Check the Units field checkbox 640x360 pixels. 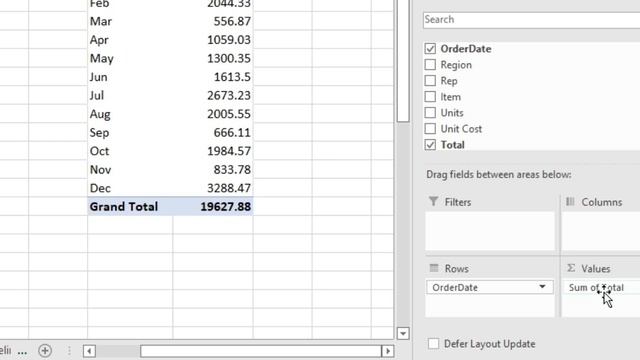(430, 113)
